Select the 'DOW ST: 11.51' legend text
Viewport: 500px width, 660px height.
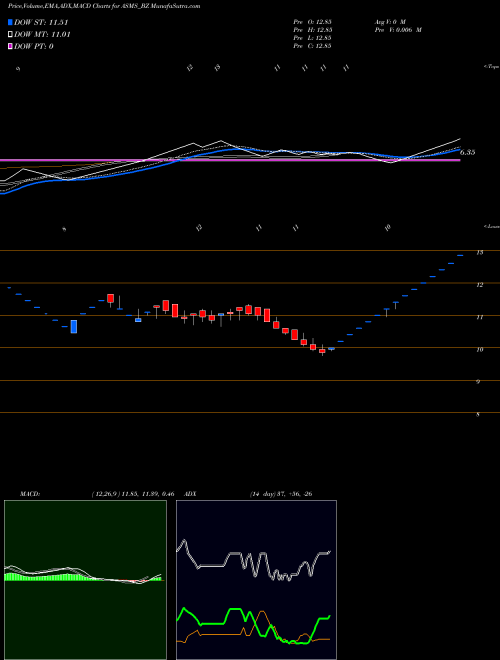point(41,22)
